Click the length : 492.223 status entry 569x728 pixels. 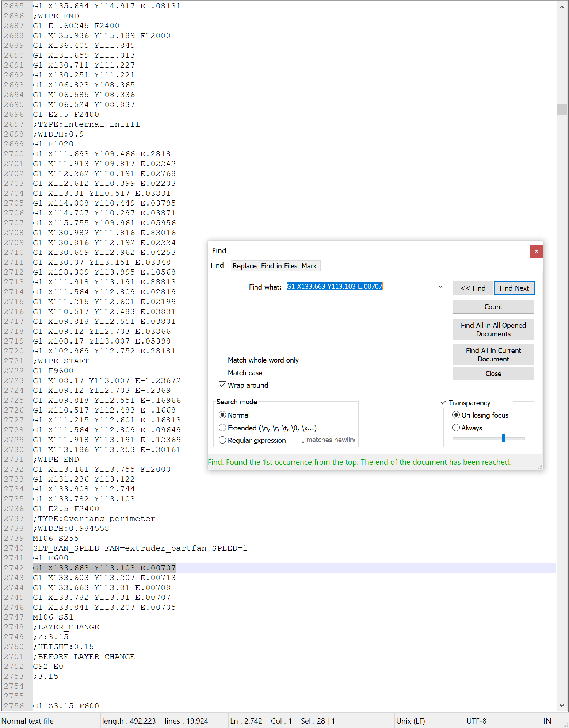pos(129,721)
